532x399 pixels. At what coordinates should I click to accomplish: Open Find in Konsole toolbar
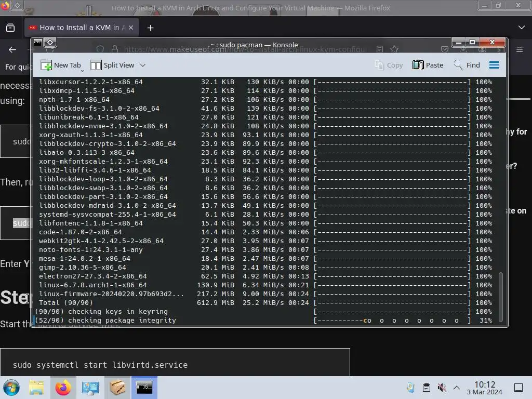[467, 65]
